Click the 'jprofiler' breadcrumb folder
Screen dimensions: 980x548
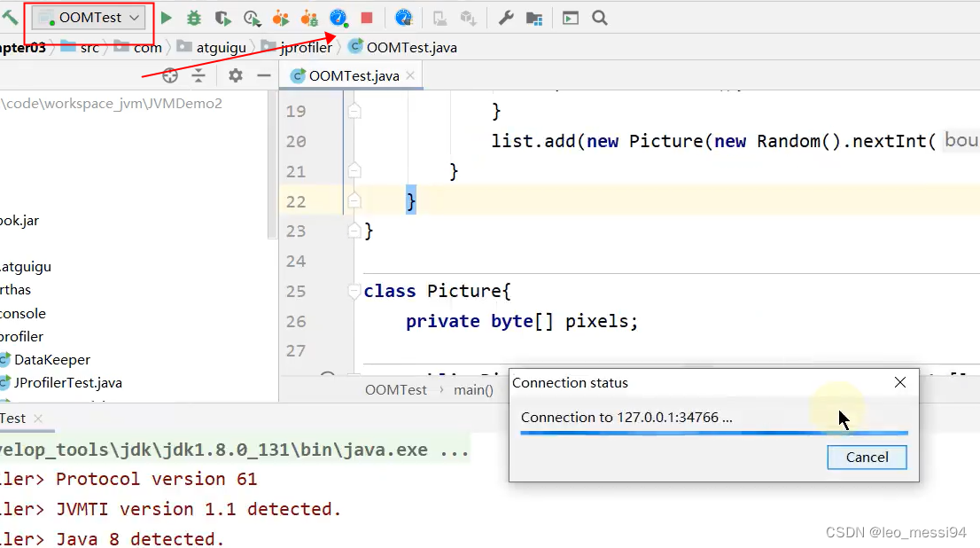(297, 48)
